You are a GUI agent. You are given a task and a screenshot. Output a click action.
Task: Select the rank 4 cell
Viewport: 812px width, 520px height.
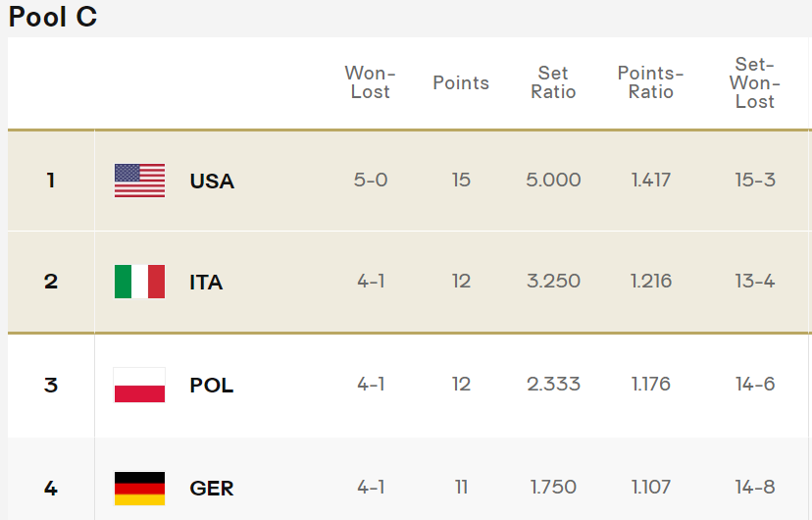[51, 488]
